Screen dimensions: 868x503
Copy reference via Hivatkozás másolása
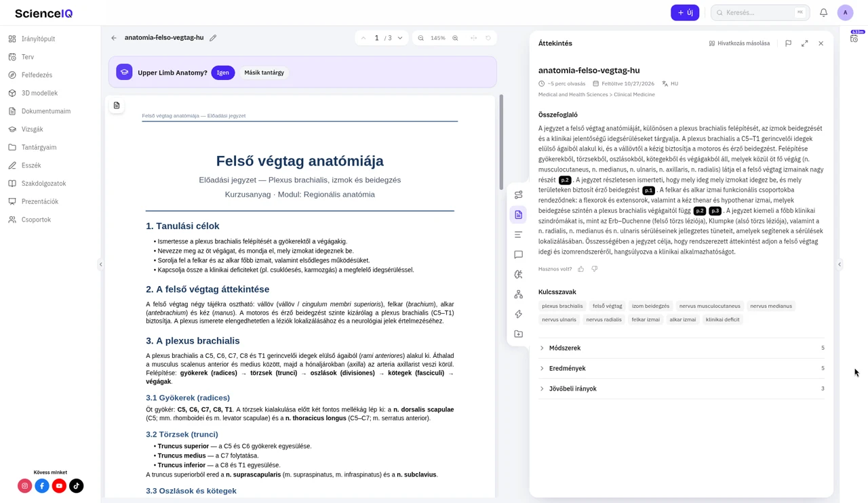point(739,43)
